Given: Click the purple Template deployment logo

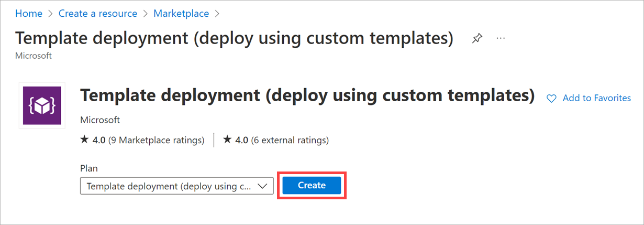Looking at the screenshot, I should (42, 105).
